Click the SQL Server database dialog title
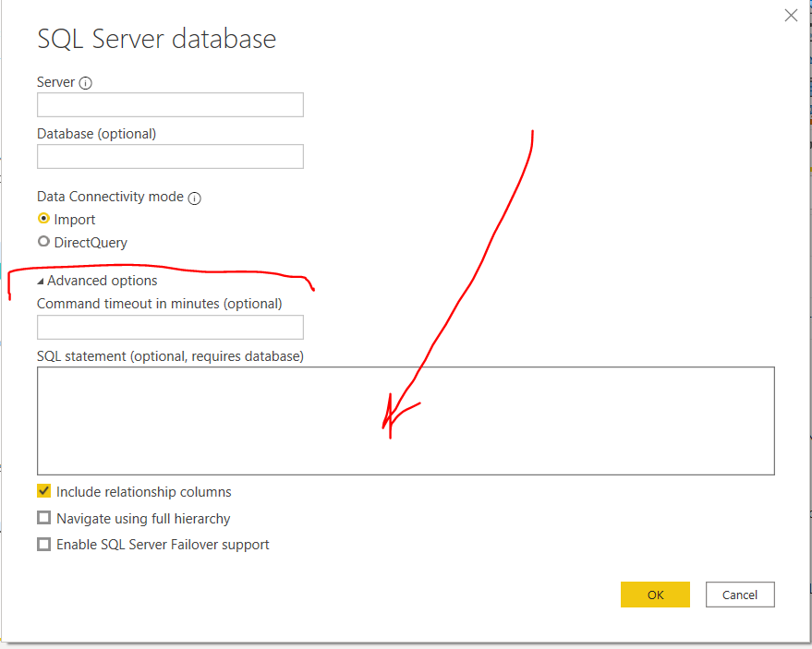Viewport: 812px width, 649px height. pos(155,39)
